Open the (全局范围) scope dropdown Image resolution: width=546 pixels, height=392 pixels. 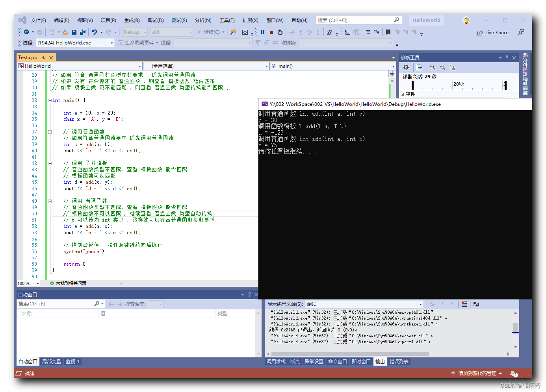[x=206, y=66]
